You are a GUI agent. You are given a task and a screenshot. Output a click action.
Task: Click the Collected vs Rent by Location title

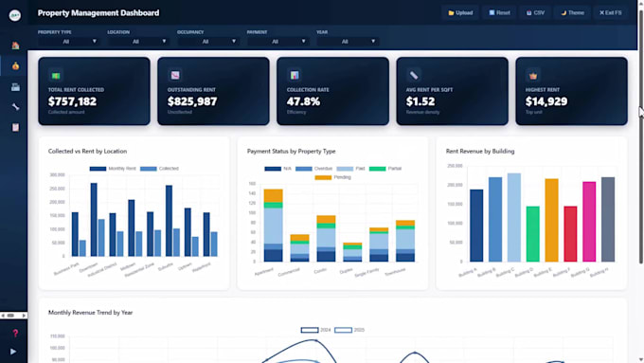(x=87, y=152)
